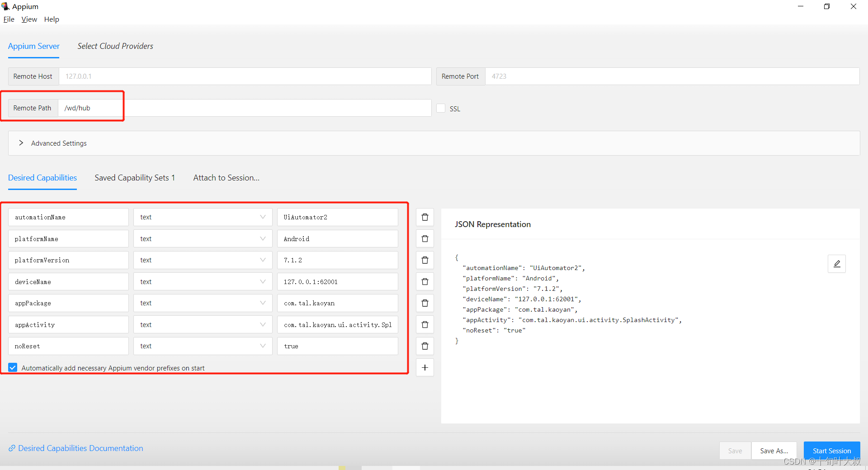Select the Desired Capabilities tab

(42, 178)
